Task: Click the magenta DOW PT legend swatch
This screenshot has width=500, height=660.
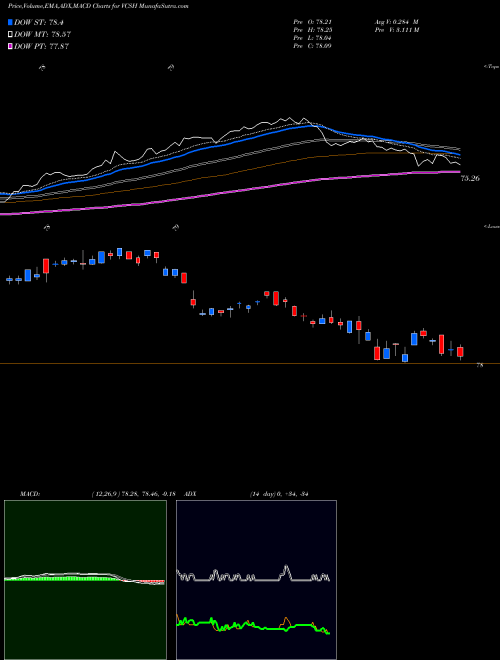Action: [10, 46]
